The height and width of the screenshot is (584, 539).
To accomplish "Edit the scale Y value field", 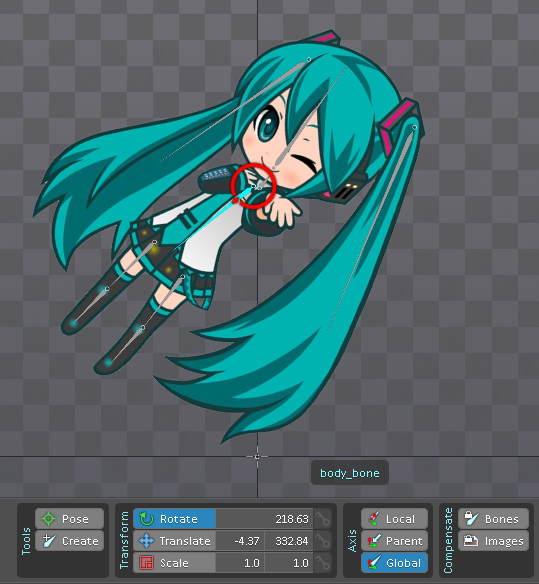I will (x=289, y=563).
